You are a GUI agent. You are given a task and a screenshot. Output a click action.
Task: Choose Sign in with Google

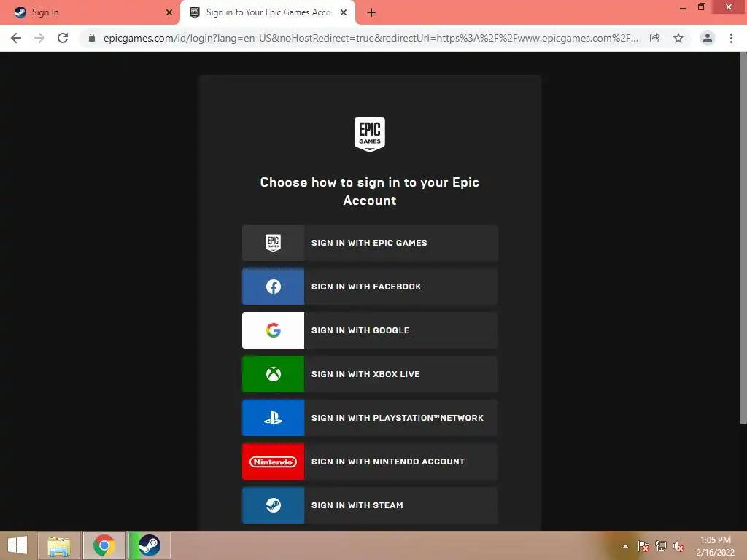(x=370, y=330)
